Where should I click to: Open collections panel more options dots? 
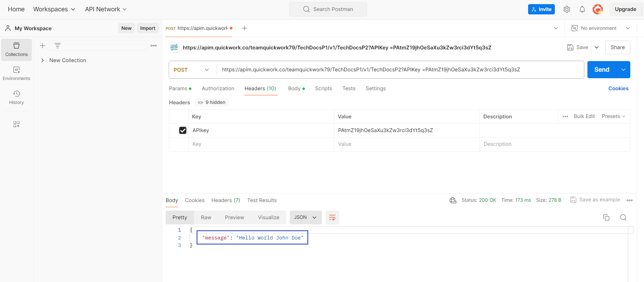click(x=154, y=46)
